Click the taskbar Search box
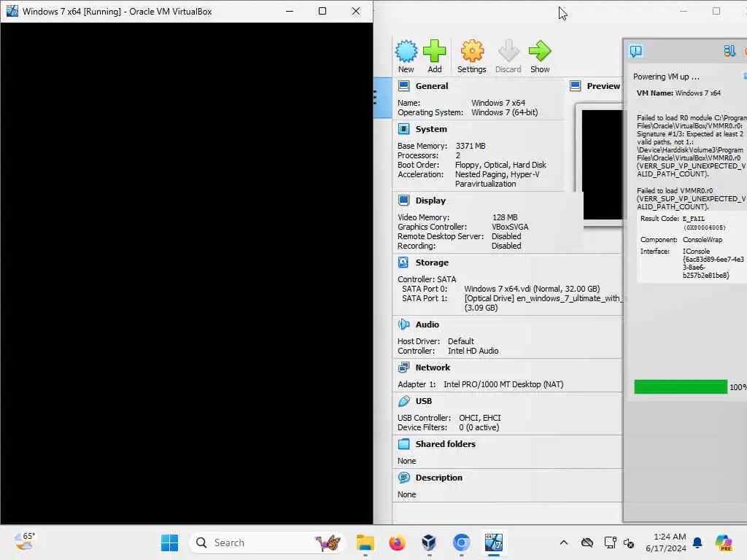The height and width of the screenshot is (560, 747). [x=268, y=542]
